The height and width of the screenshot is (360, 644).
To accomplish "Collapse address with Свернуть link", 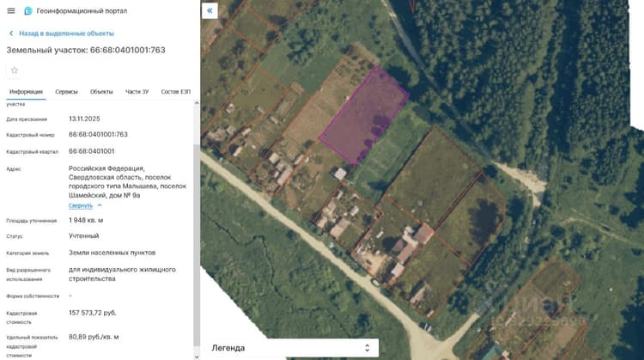I will 81,205.
